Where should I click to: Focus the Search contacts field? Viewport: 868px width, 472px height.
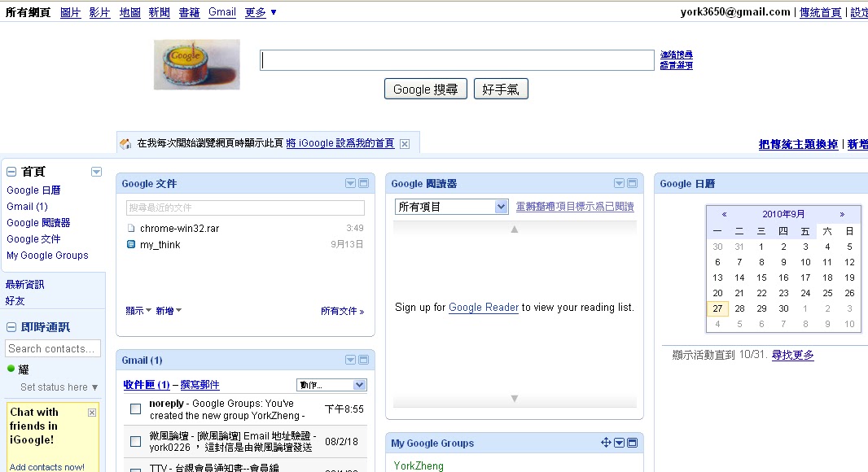pyautogui.click(x=53, y=348)
